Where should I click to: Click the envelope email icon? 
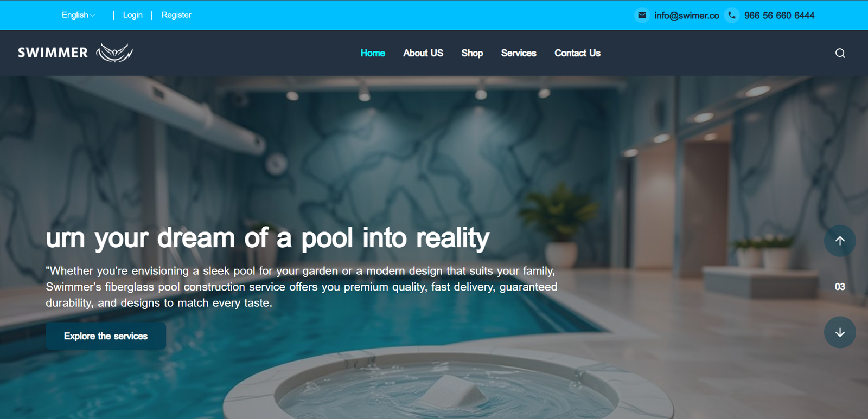pyautogui.click(x=642, y=15)
